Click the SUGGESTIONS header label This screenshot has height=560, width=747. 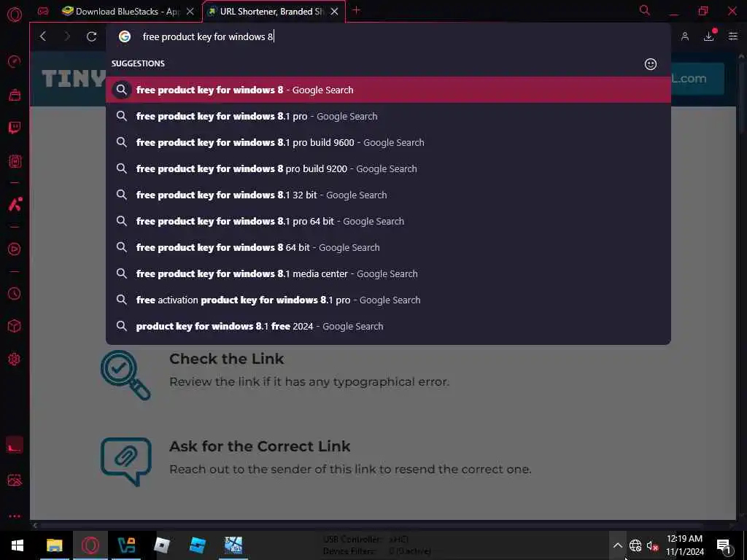pos(138,63)
